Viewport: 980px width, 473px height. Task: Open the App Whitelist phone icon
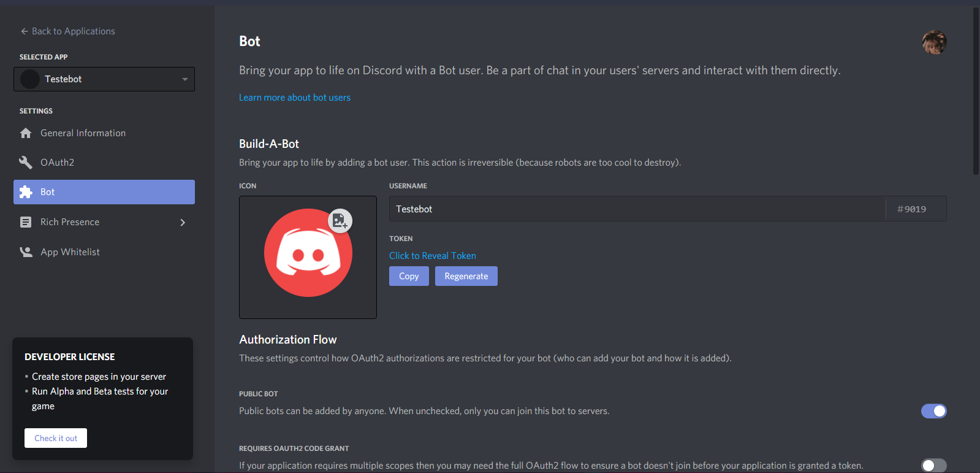coord(26,252)
